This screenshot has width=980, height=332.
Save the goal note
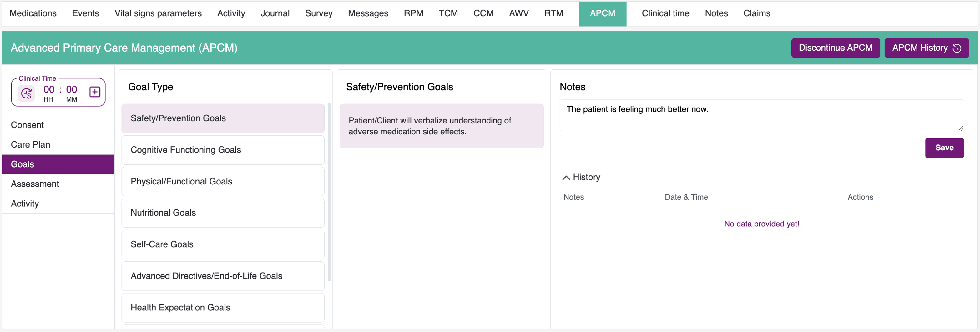tap(944, 148)
